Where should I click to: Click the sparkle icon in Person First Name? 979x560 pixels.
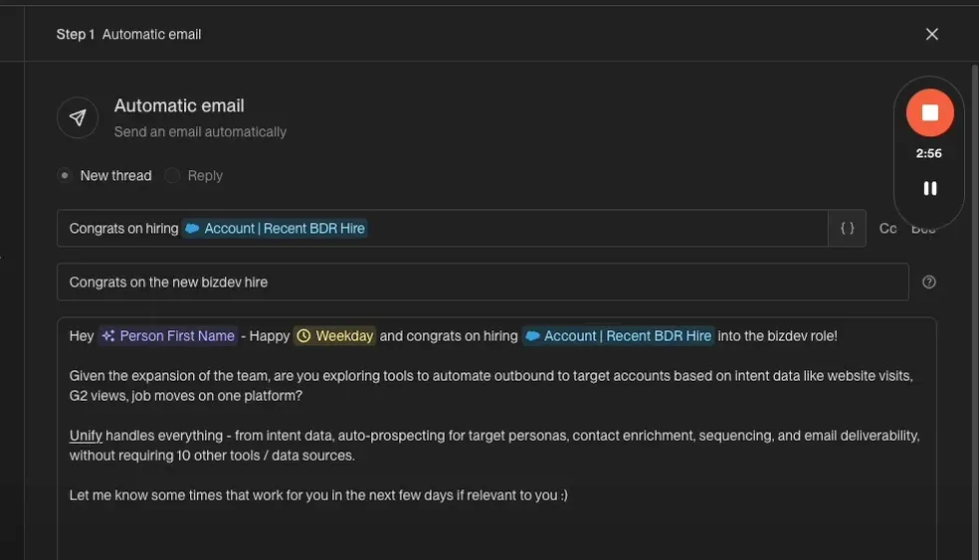108,336
